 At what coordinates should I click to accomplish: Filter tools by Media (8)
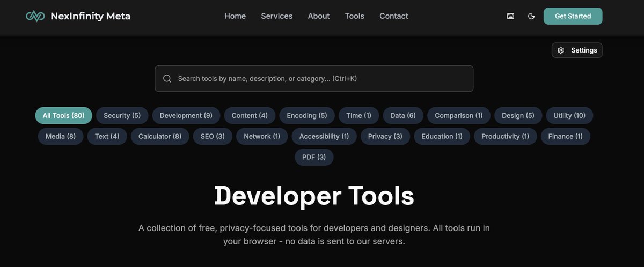[x=61, y=136]
